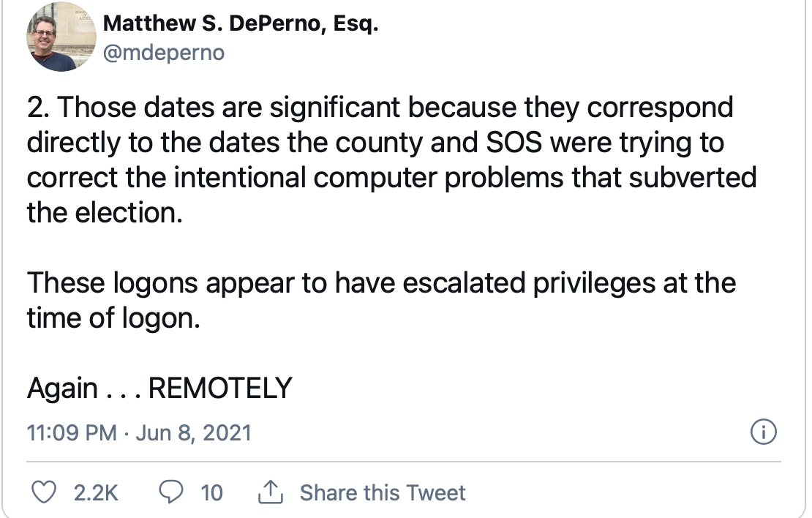
Task: Click the 'time of logon.' text line
Action: click(x=113, y=318)
